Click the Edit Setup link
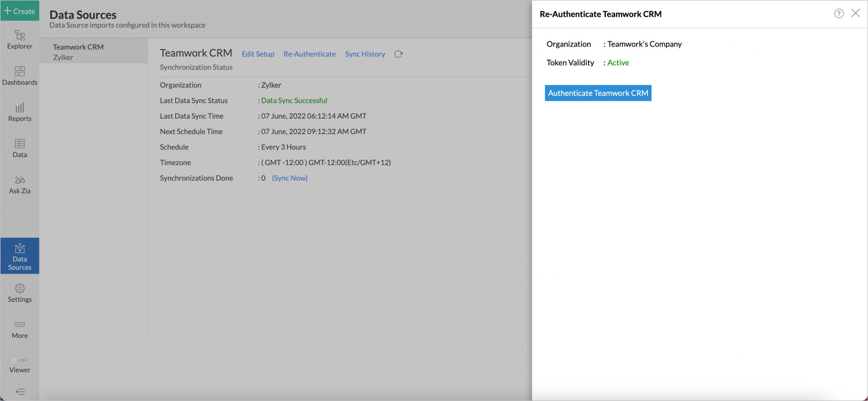 pos(258,54)
